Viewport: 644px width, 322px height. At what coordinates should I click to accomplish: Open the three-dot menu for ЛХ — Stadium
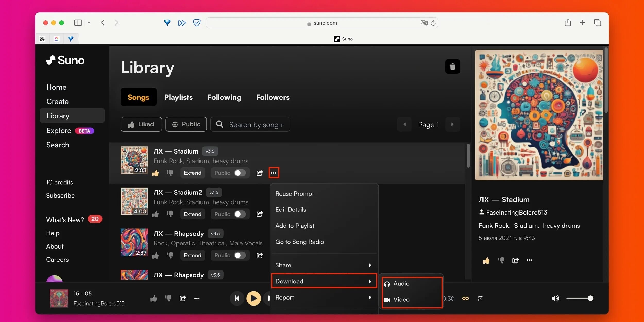click(x=274, y=173)
